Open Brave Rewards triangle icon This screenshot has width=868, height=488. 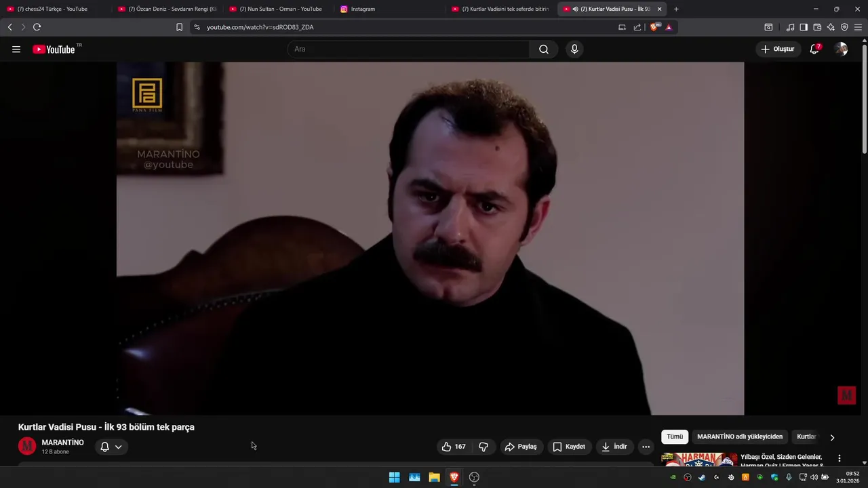(x=669, y=27)
